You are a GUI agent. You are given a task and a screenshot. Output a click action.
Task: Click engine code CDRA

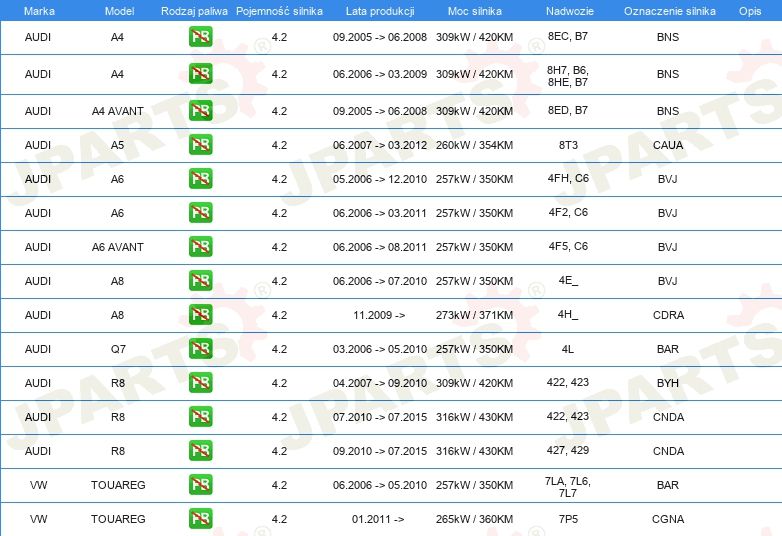[x=668, y=315]
